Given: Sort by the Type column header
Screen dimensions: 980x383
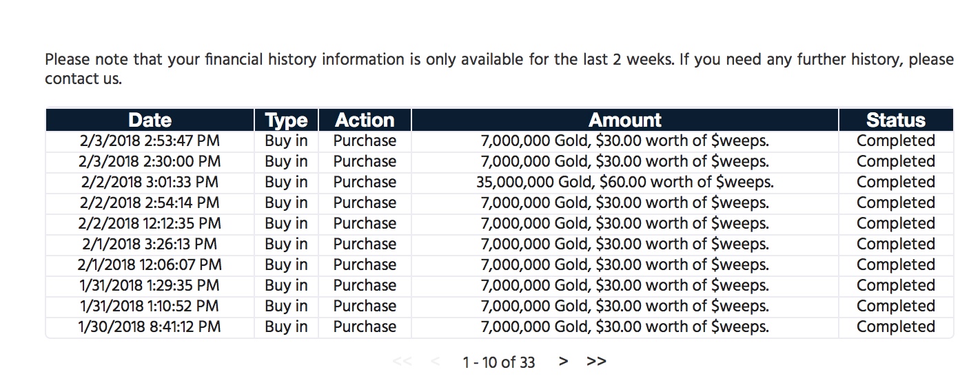Looking at the screenshot, I should coord(287,120).
